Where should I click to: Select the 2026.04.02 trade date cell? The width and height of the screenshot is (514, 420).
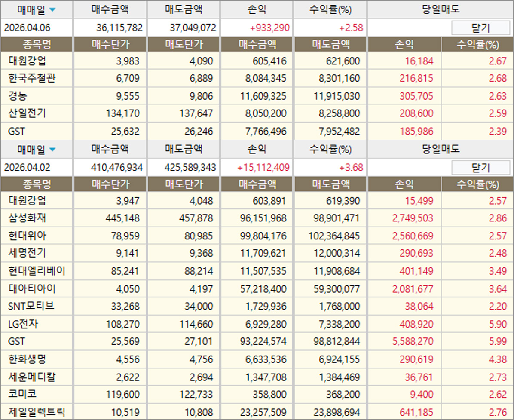(27, 167)
